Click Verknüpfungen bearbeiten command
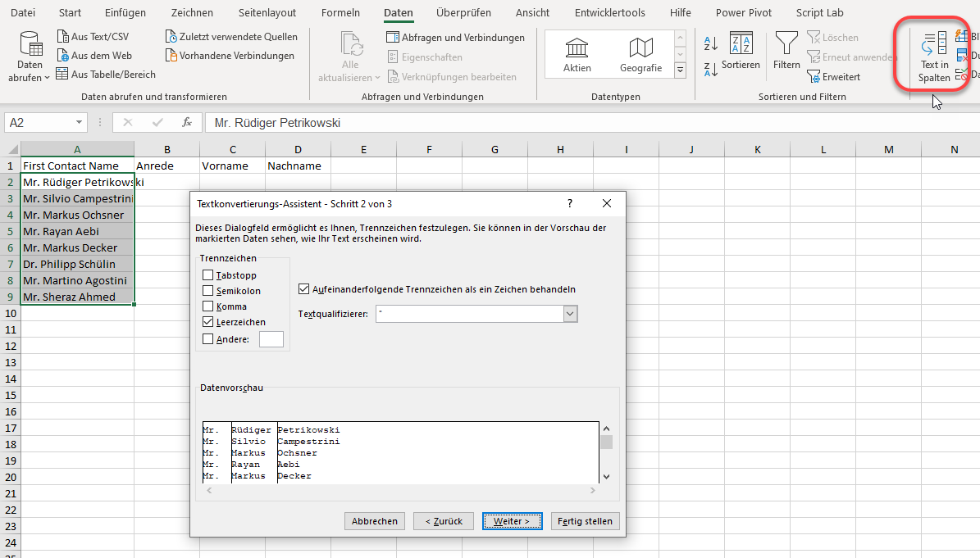This screenshot has height=558, width=980. tap(452, 77)
